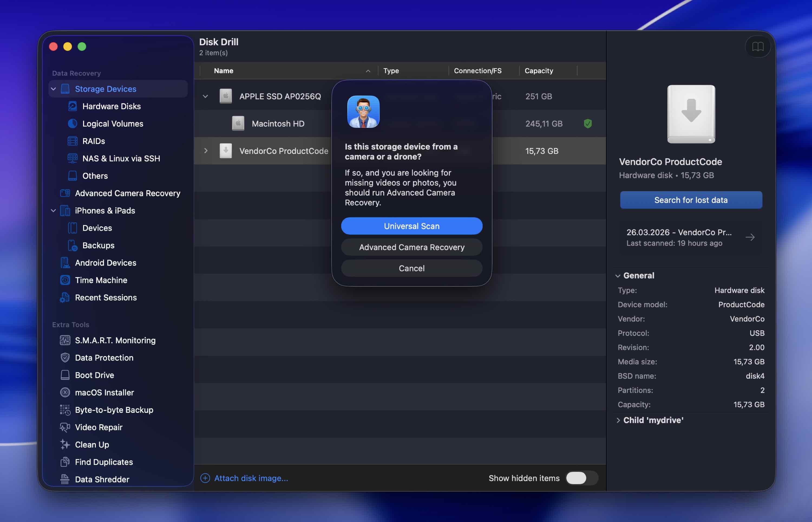
Task: Click the Attach disk image link
Action: point(251,478)
